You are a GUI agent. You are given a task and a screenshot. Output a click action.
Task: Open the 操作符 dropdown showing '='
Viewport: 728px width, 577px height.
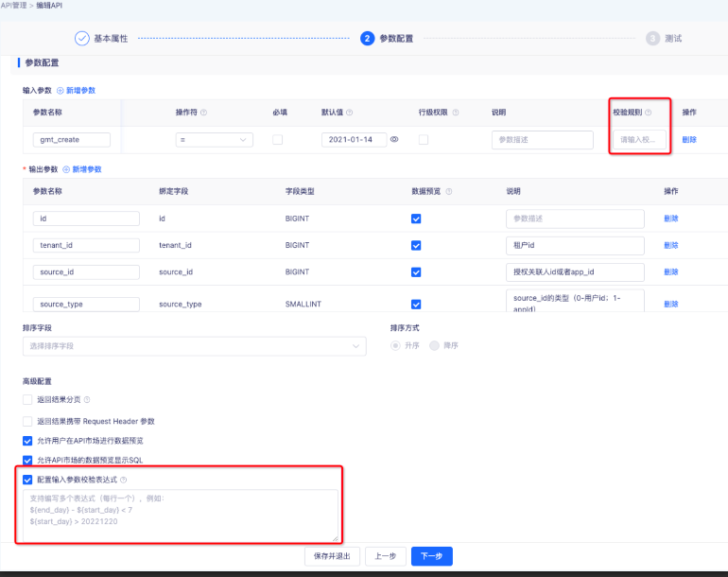point(214,139)
